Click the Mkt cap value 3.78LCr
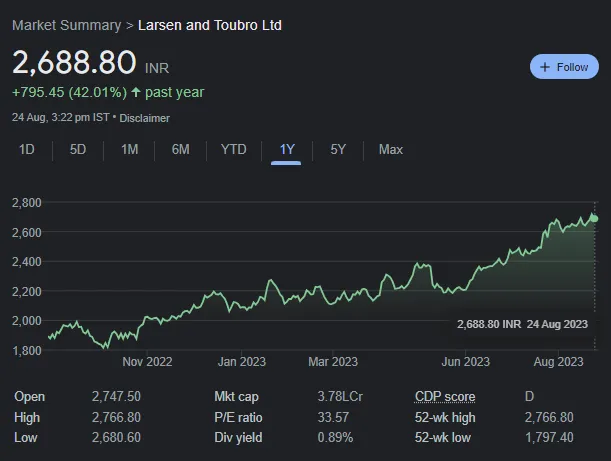The width and height of the screenshot is (611, 461). tap(339, 397)
